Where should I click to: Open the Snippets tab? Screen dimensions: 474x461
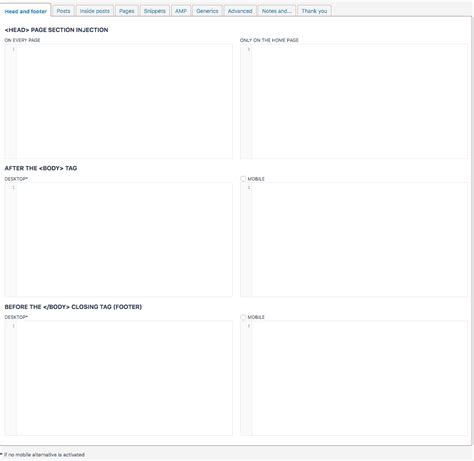[x=155, y=11]
